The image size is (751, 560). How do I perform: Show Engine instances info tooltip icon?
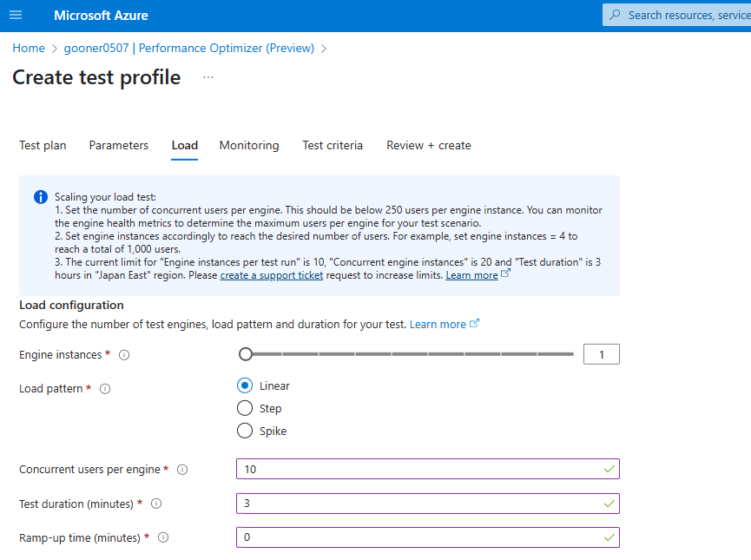click(x=124, y=355)
